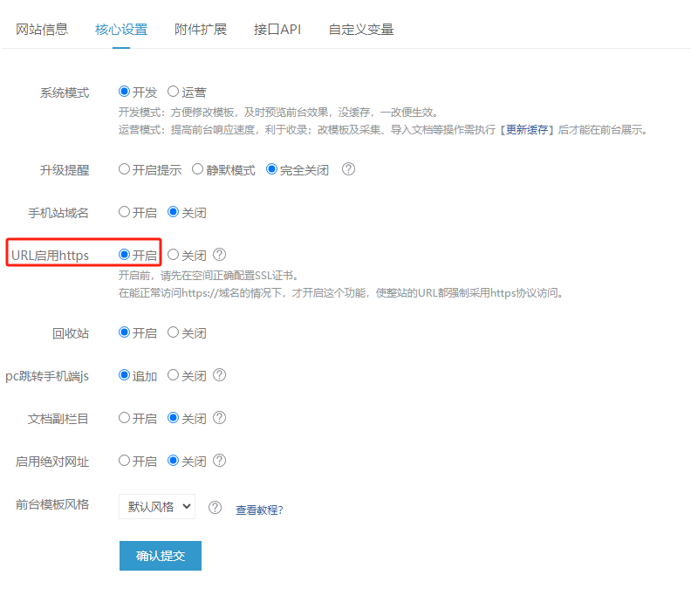Screen dimensions: 691x616
Task: Open help icon next to 升级提醒 options
Action: pos(348,169)
